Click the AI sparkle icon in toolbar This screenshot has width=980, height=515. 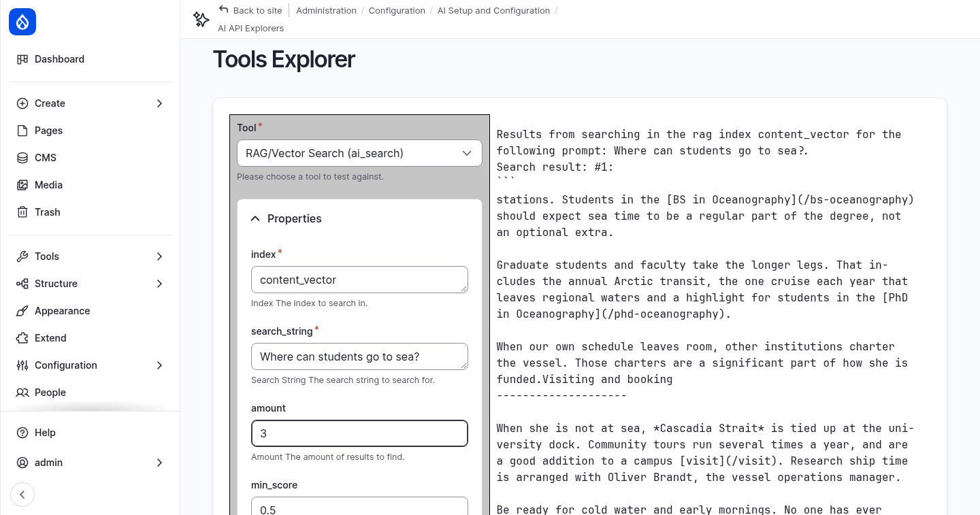pos(201,20)
